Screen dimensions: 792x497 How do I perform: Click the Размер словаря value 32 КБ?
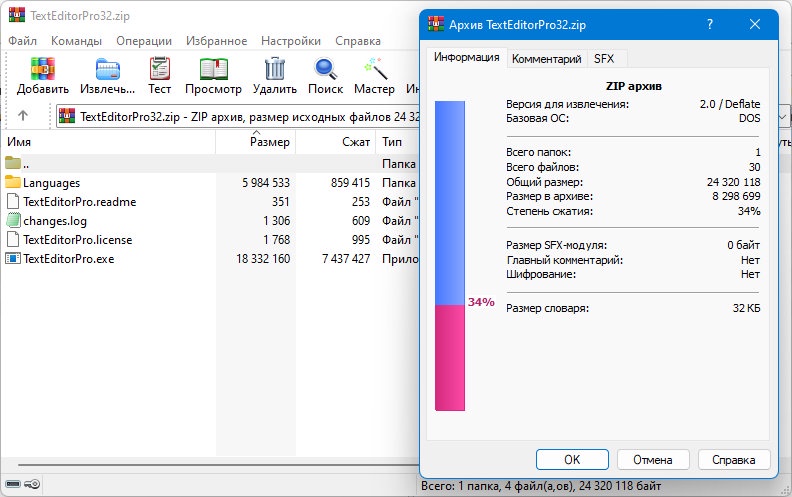click(747, 308)
